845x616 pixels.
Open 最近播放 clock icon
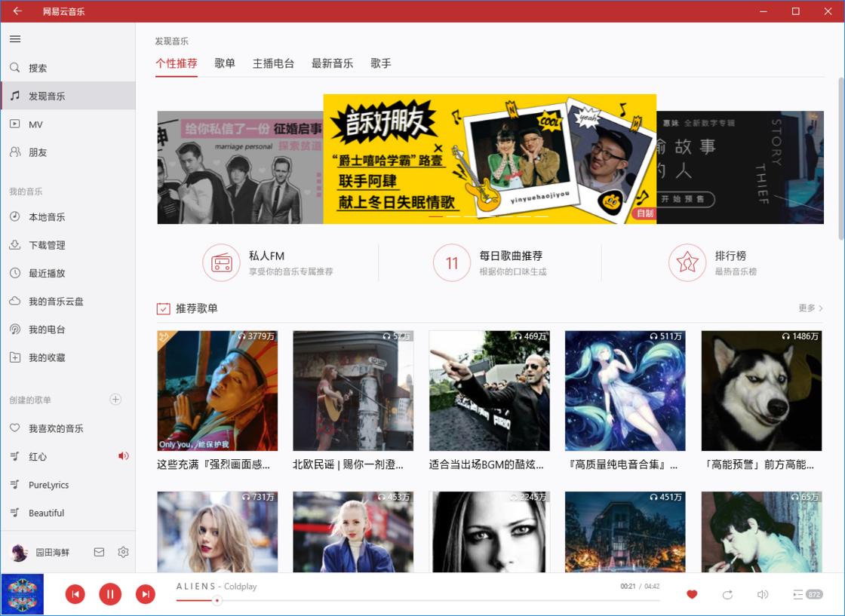coord(15,273)
